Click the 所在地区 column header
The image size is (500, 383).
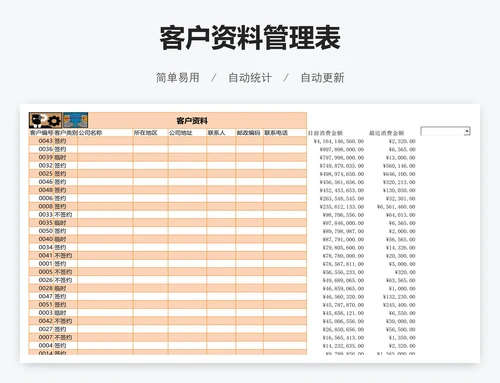tap(146, 133)
